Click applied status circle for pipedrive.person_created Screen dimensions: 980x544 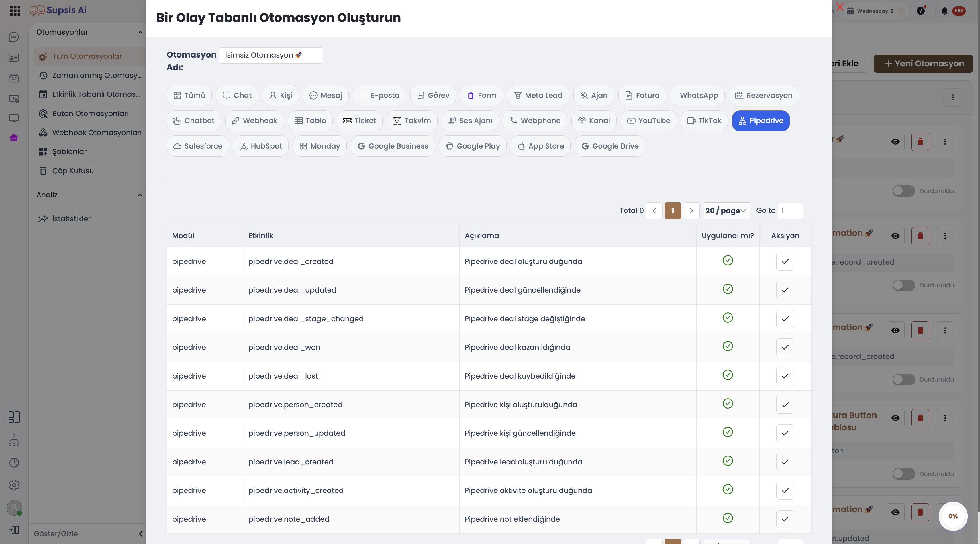(x=728, y=403)
